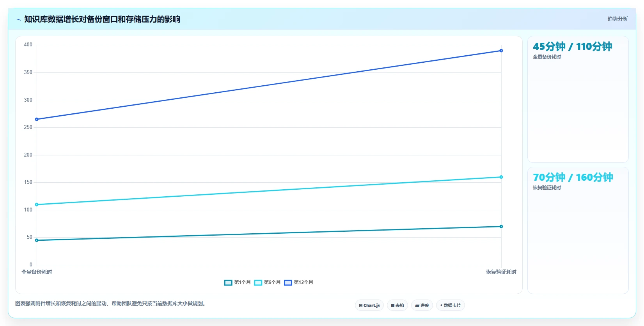The image size is (644, 326).
Task: Click 第12个月 data point at 全量备份耗时
Action: tap(37, 120)
